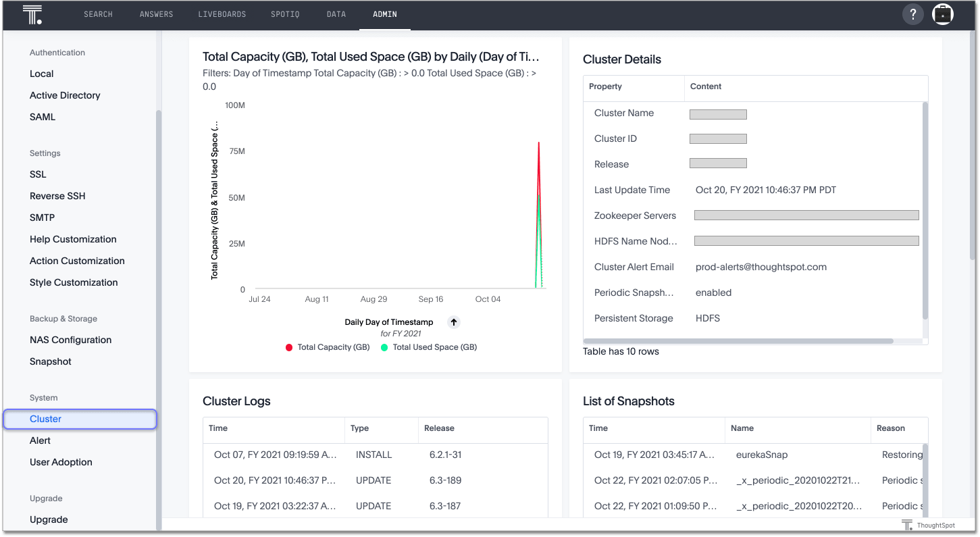This screenshot has width=980, height=537.
Task: Open the Snapshot settings page
Action: coord(50,361)
